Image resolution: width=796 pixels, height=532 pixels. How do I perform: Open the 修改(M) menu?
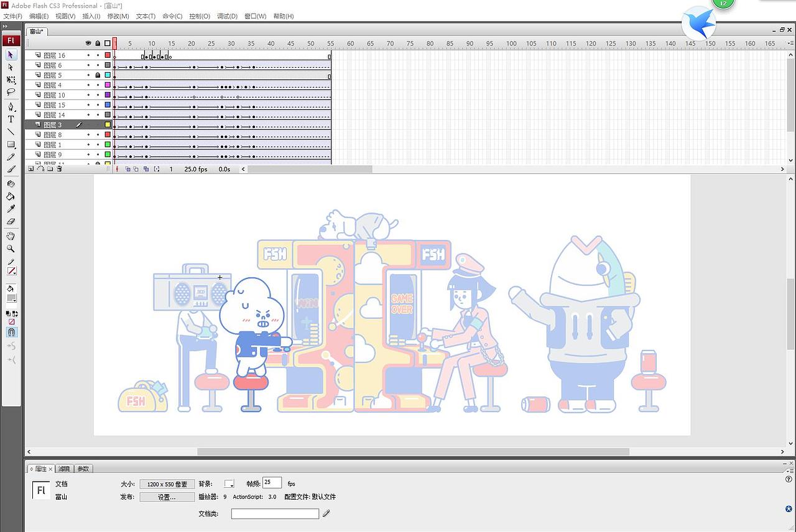(x=118, y=16)
